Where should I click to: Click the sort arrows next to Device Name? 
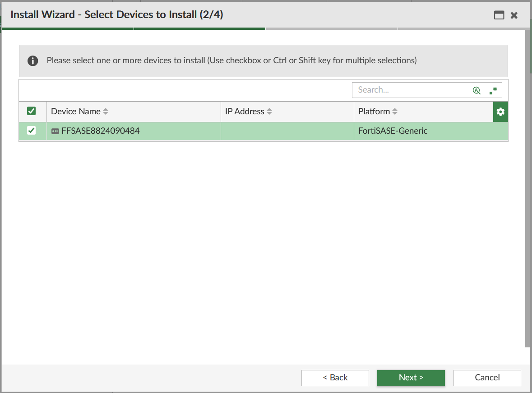106,111
